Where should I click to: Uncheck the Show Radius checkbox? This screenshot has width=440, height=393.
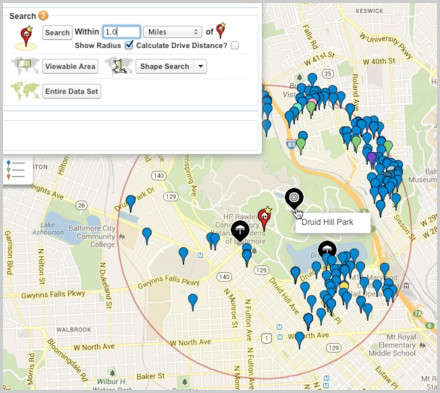(x=129, y=45)
